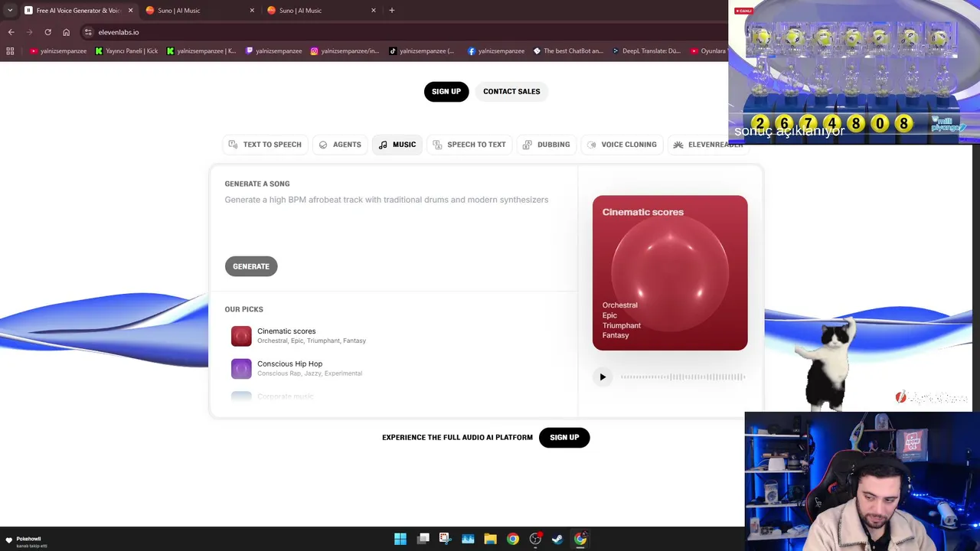
Task: Go back in browser history
Action: click(x=11, y=32)
